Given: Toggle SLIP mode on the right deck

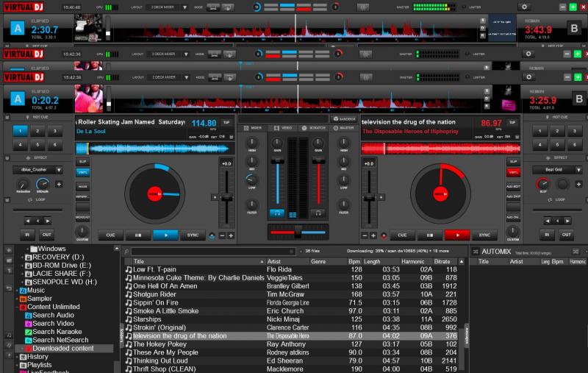Looking at the screenshot, I should pos(513,160).
